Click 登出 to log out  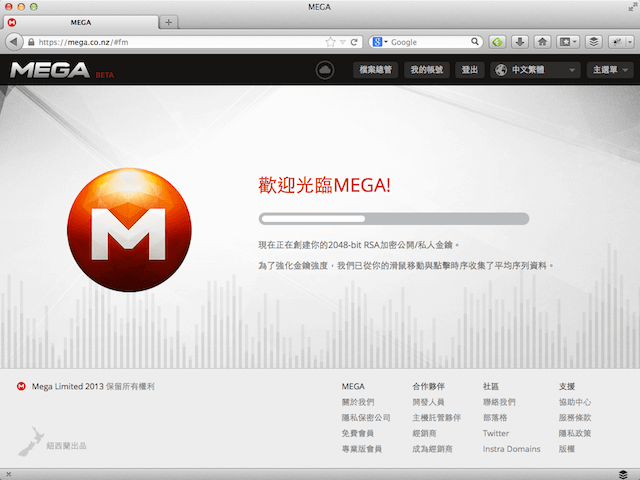pyautogui.click(x=469, y=70)
